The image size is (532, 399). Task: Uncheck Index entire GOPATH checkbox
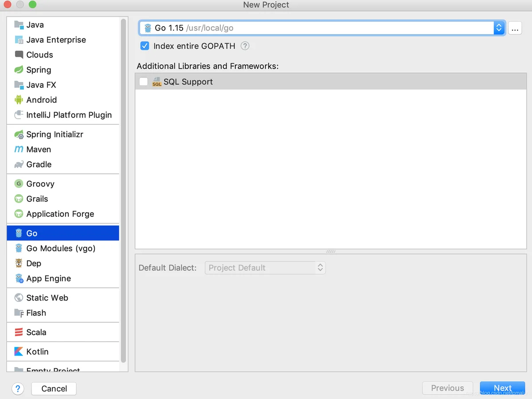coord(145,46)
